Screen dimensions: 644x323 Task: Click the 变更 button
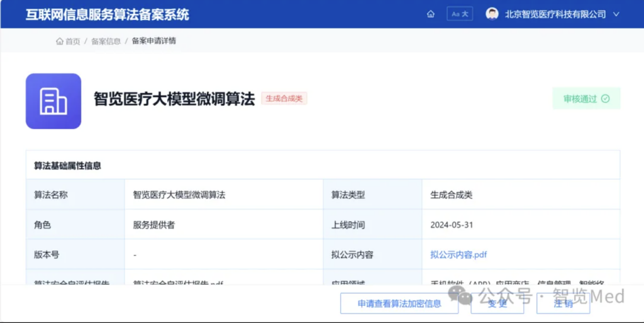click(497, 303)
